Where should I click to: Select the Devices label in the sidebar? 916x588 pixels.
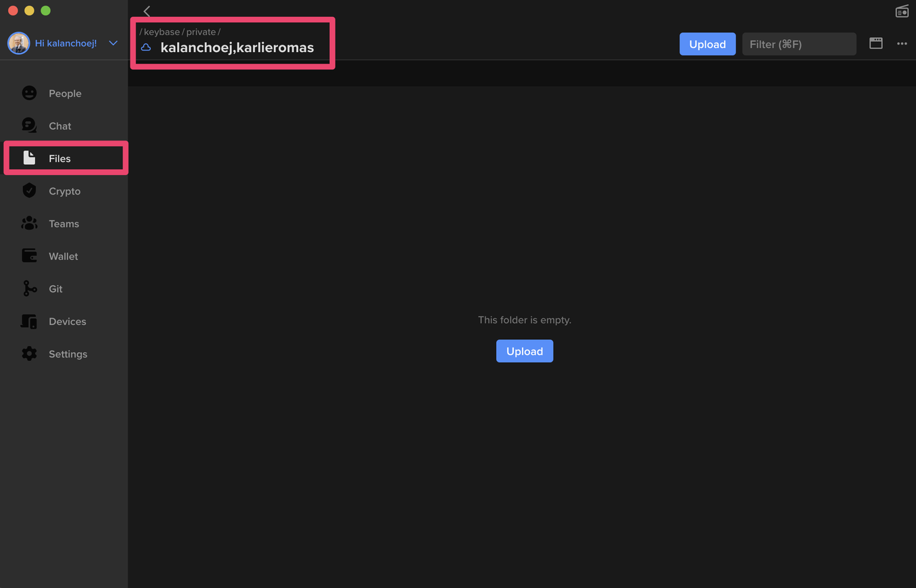[x=67, y=321]
